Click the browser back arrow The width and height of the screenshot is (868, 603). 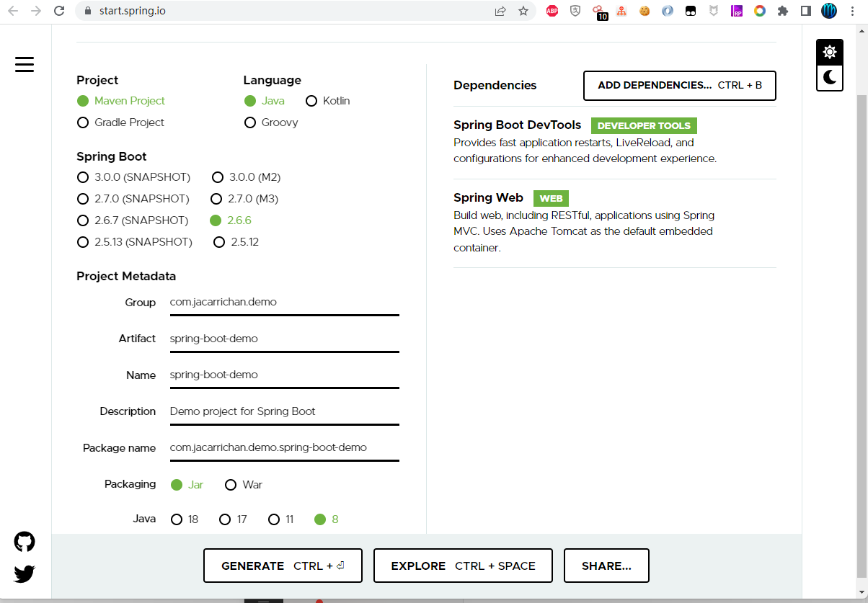(x=13, y=11)
